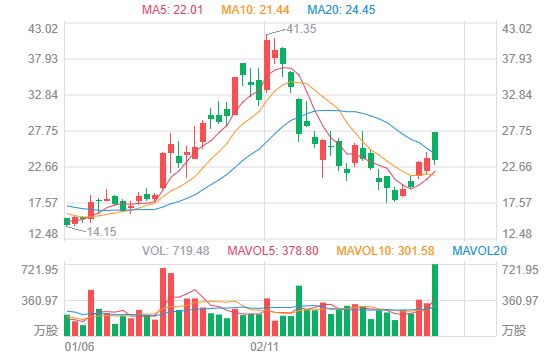Click the 01/06 date label on axis
This screenshot has height=360, width=560.
[79, 346]
